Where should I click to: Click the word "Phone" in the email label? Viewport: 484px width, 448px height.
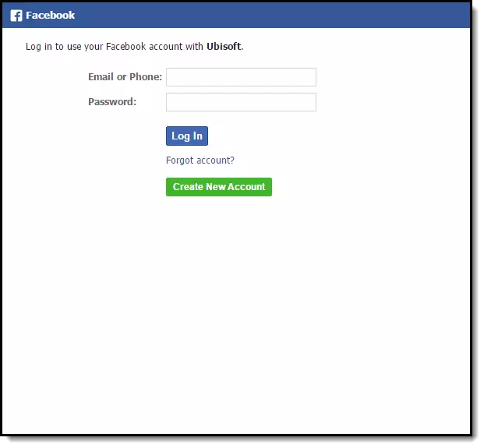(146, 77)
